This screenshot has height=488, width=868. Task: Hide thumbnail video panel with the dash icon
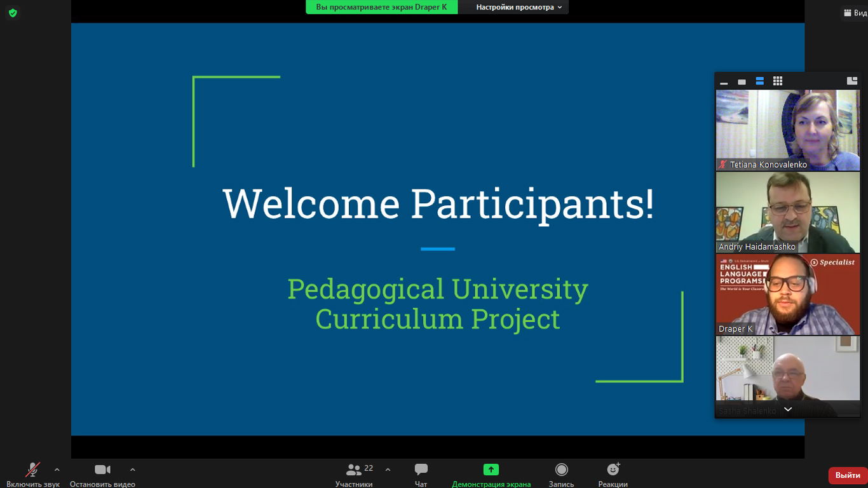click(x=724, y=83)
